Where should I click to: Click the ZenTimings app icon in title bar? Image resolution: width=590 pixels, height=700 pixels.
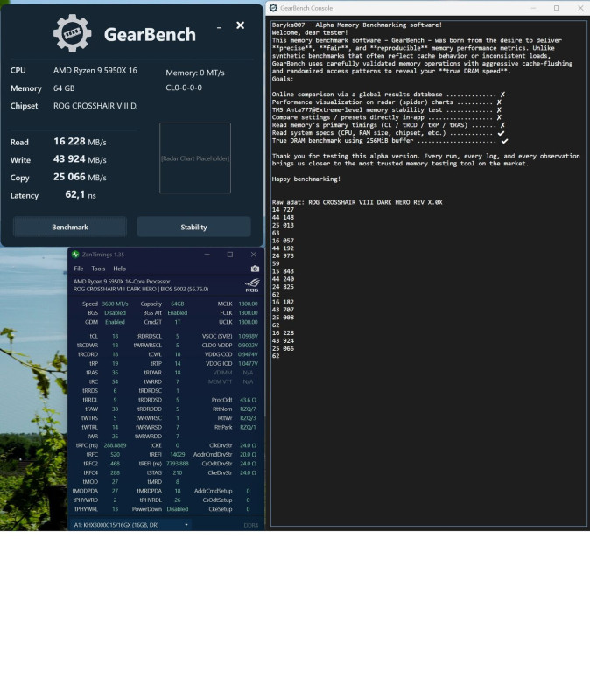tap(75, 255)
